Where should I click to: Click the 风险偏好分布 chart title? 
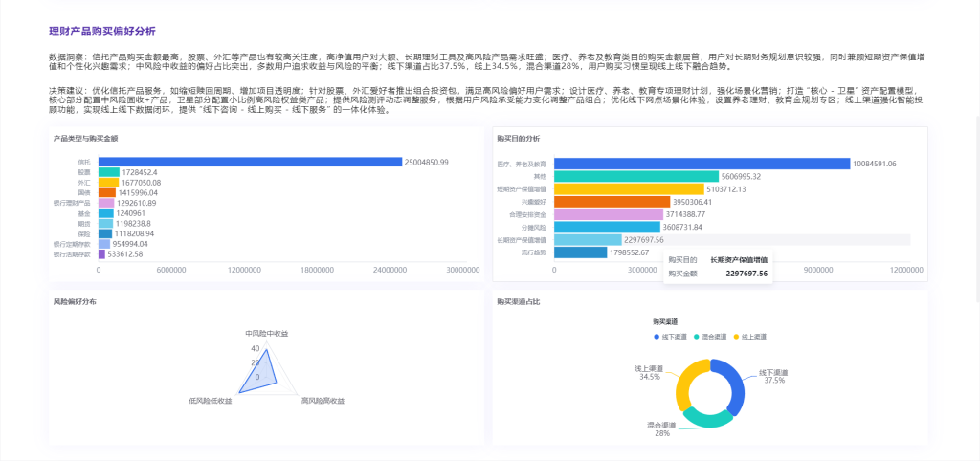pos(75,301)
